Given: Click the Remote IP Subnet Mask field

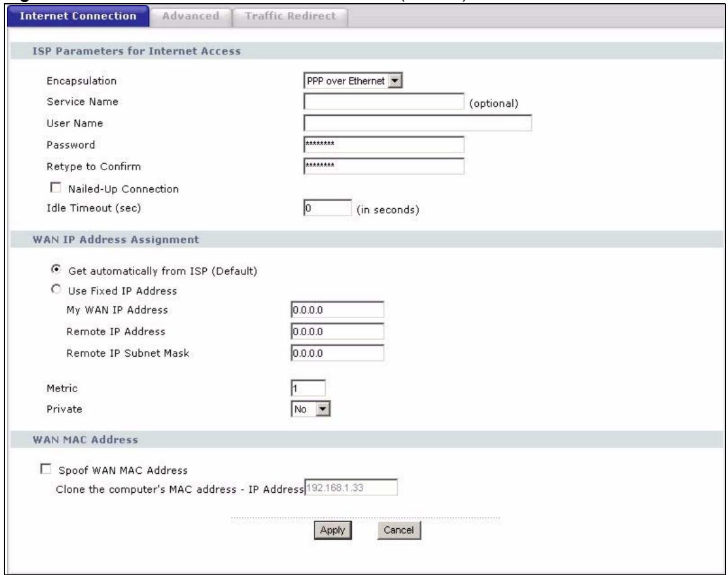Looking at the screenshot, I should [338, 353].
